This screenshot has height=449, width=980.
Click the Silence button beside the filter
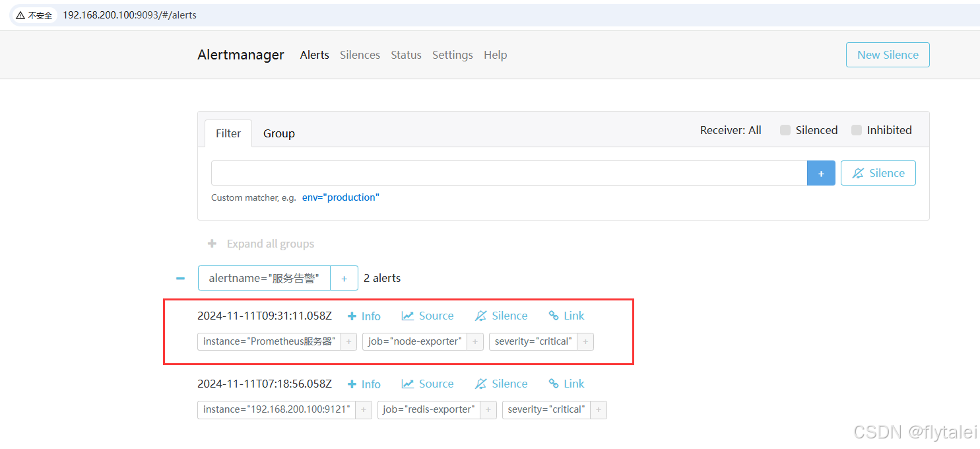click(x=878, y=173)
